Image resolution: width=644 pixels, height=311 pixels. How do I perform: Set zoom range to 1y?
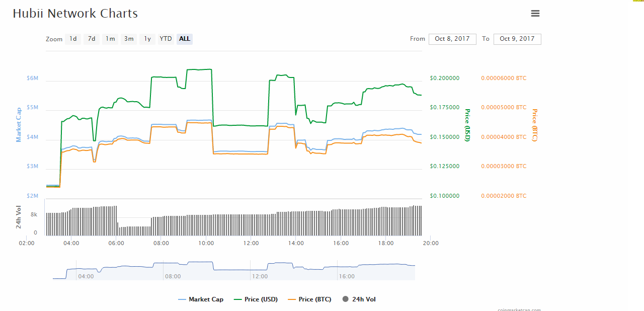coord(147,39)
